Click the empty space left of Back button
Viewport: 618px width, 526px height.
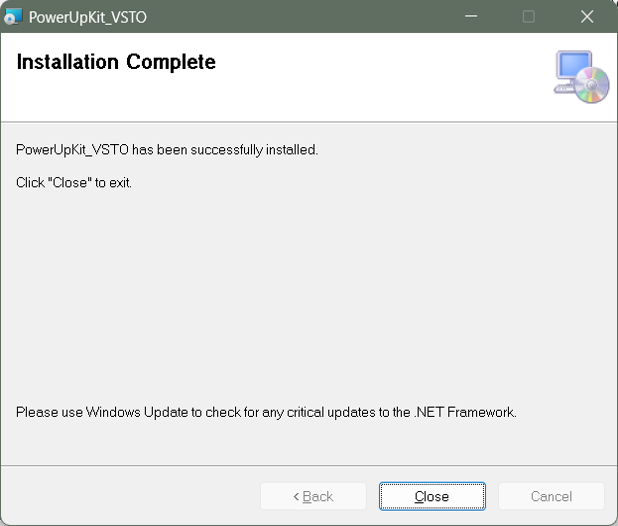[x=130, y=496]
